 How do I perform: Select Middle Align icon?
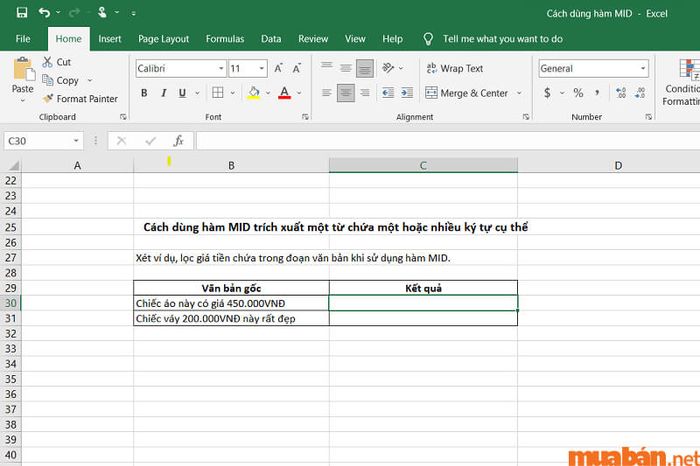[346, 68]
